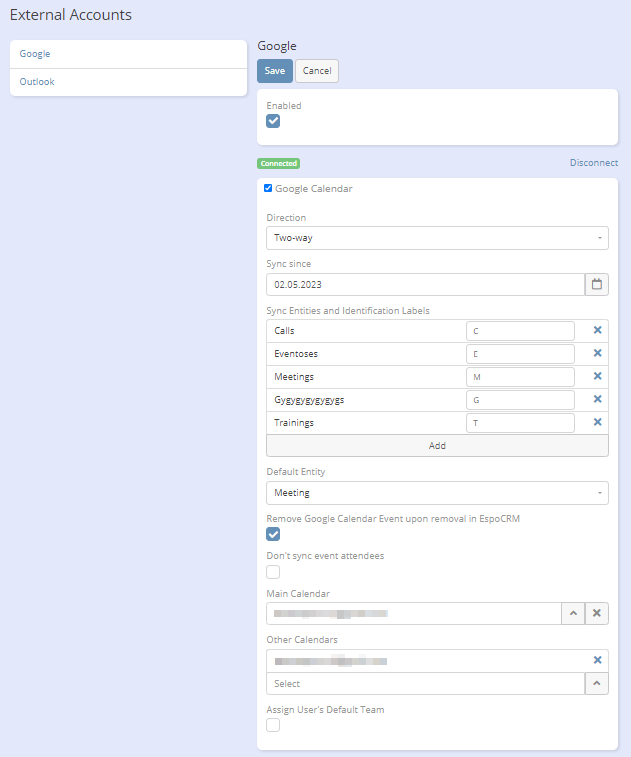This screenshot has width=631, height=757.
Task: Cancel editing the Google account
Action: tap(317, 71)
